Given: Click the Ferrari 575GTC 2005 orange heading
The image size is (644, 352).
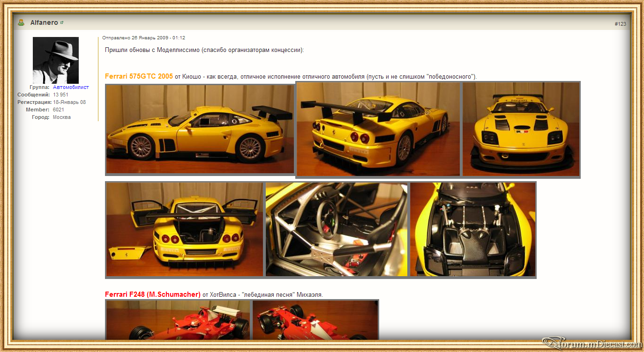Looking at the screenshot, I should tap(139, 76).
